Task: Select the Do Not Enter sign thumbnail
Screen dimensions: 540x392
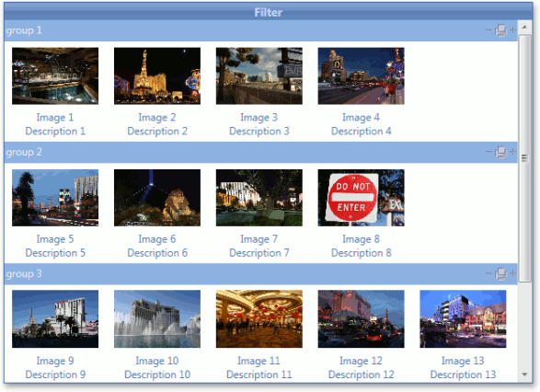Action: [x=361, y=198]
